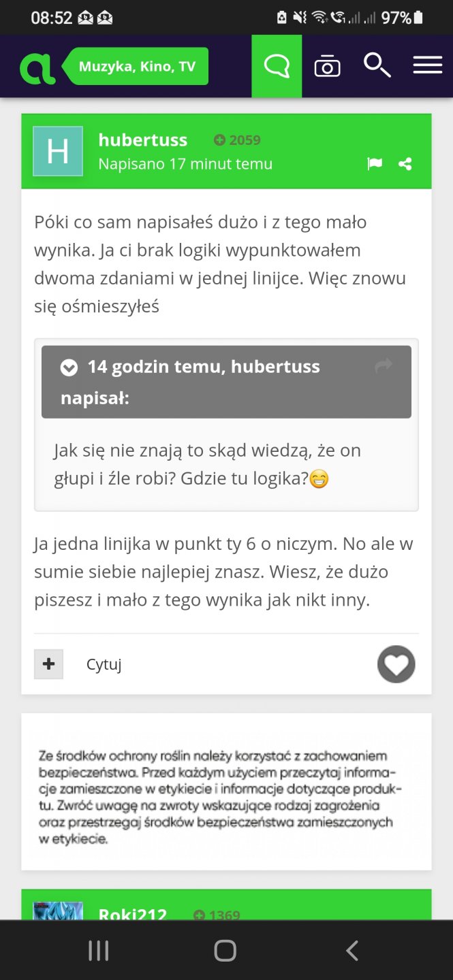Jump to quoted post arrow

pyautogui.click(x=384, y=367)
